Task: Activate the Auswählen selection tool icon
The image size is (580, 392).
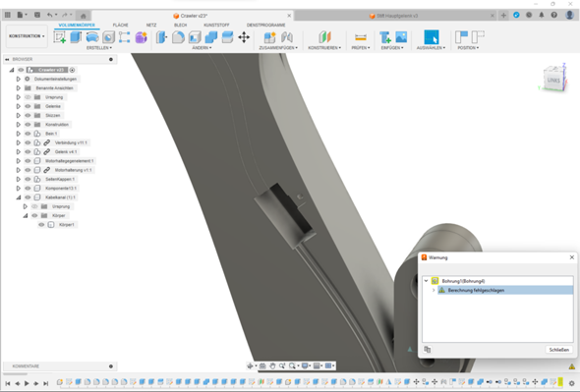Action: (x=432, y=37)
